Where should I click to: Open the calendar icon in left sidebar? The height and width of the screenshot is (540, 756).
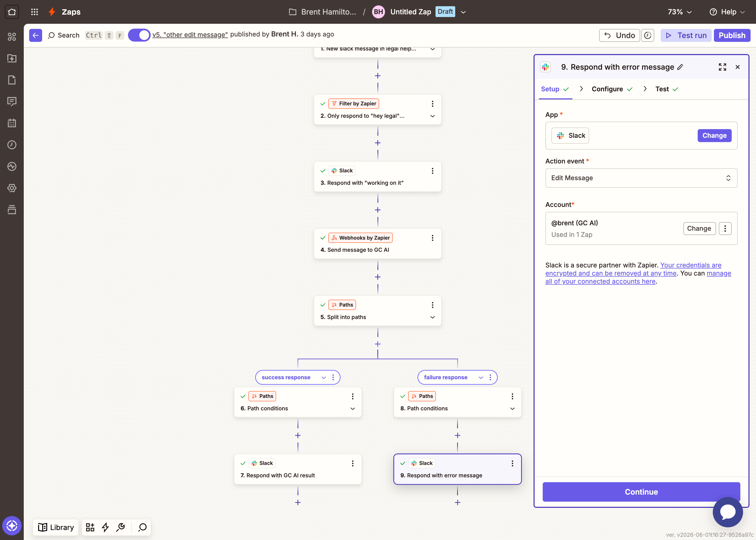[x=12, y=123]
